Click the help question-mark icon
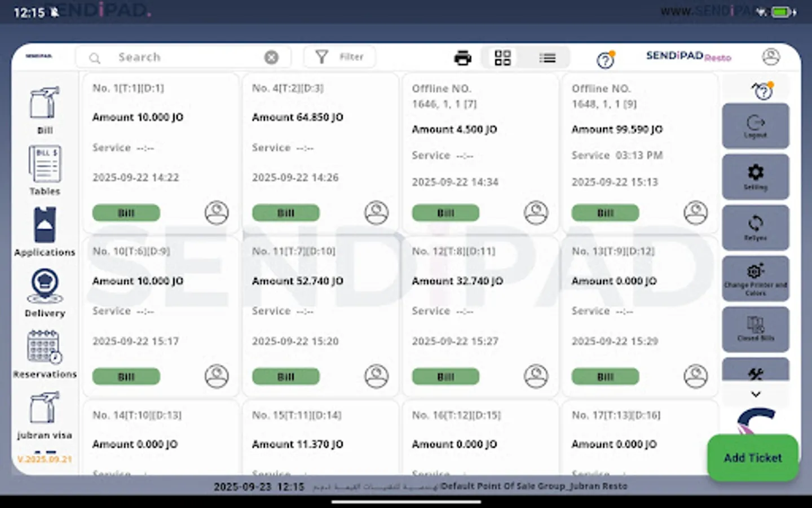812x508 pixels. coord(605,59)
